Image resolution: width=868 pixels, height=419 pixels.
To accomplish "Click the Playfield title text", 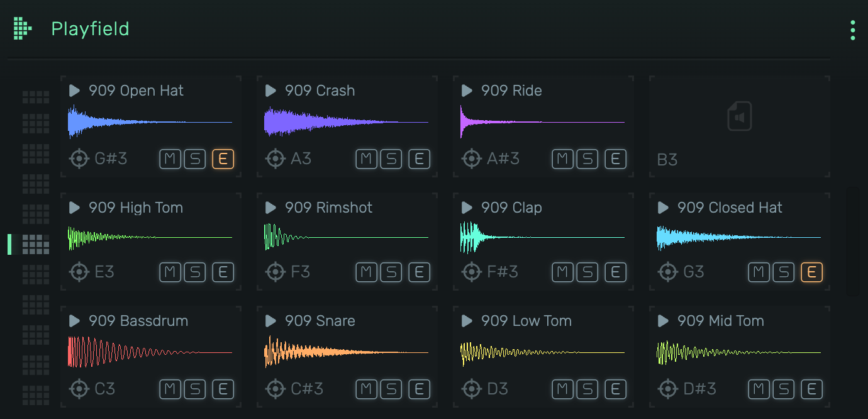I will pyautogui.click(x=90, y=29).
